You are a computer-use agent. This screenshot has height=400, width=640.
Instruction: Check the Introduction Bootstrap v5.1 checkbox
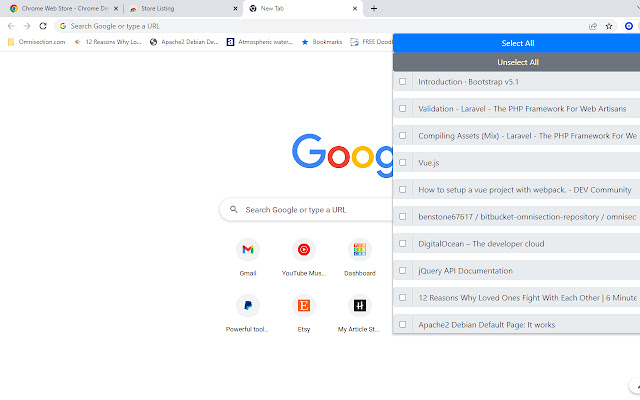pos(402,82)
